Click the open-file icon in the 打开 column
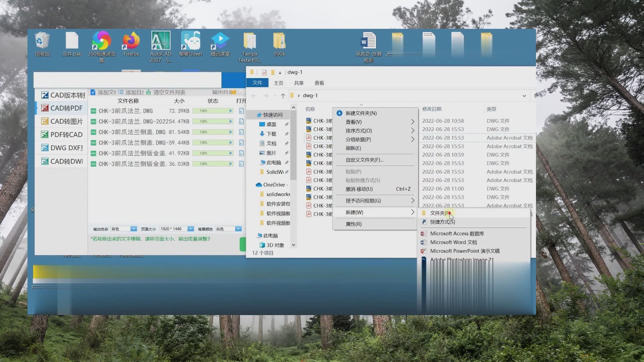Screen dimensions: 644x362 241,111
